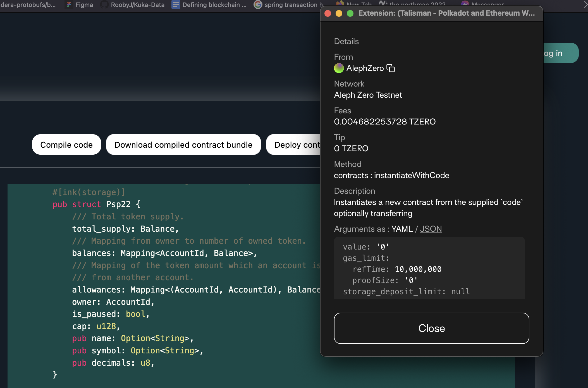The width and height of the screenshot is (588, 388).
Task: Switch arguments view to JSON
Action: point(431,229)
